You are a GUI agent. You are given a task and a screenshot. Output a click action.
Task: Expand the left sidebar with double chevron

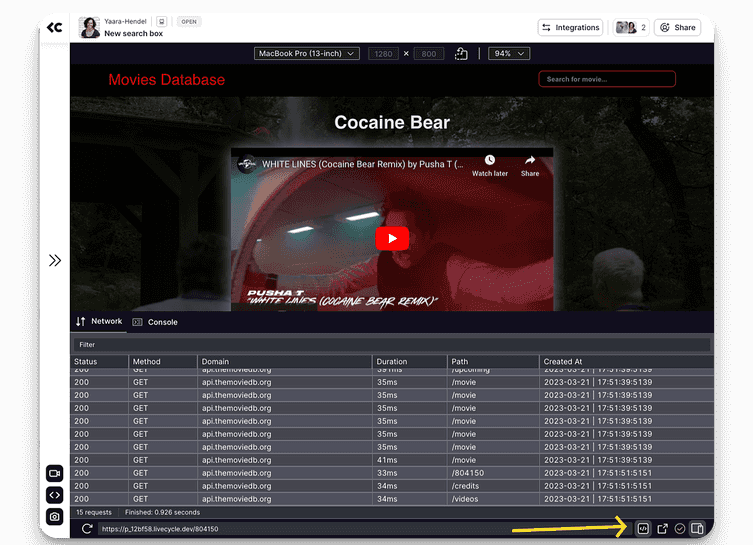point(55,260)
